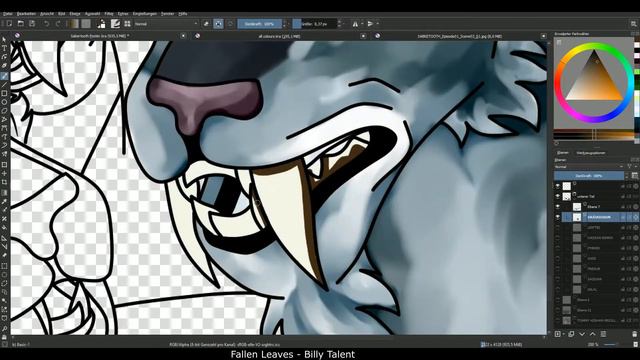The image size is (640, 360).
Task: Open the layer filter icon
Action: tap(629, 167)
